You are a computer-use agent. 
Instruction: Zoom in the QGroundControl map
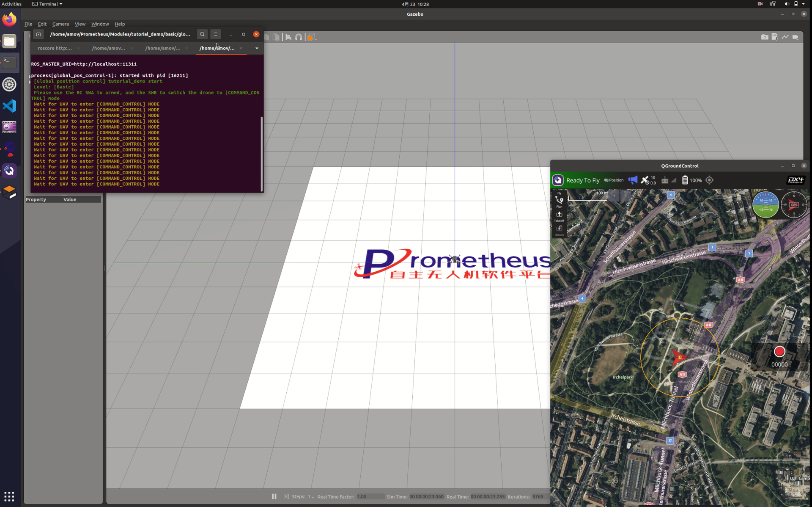click(614, 196)
